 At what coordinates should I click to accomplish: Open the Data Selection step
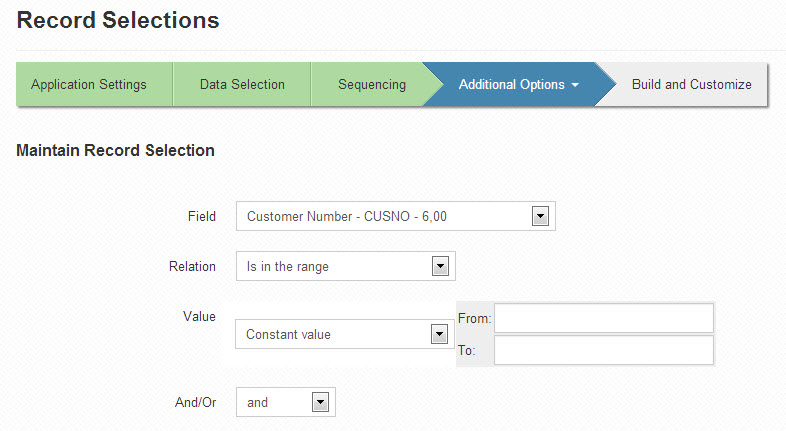[x=242, y=84]
